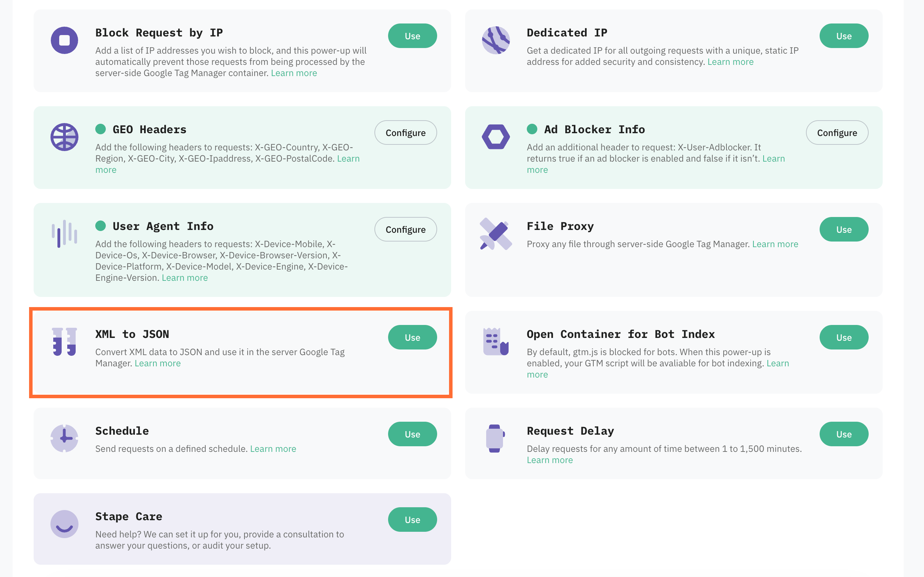Click green status dot beside GEO Headers
The width and height of the screenshot is (924, 577).
tap(101, 129)
